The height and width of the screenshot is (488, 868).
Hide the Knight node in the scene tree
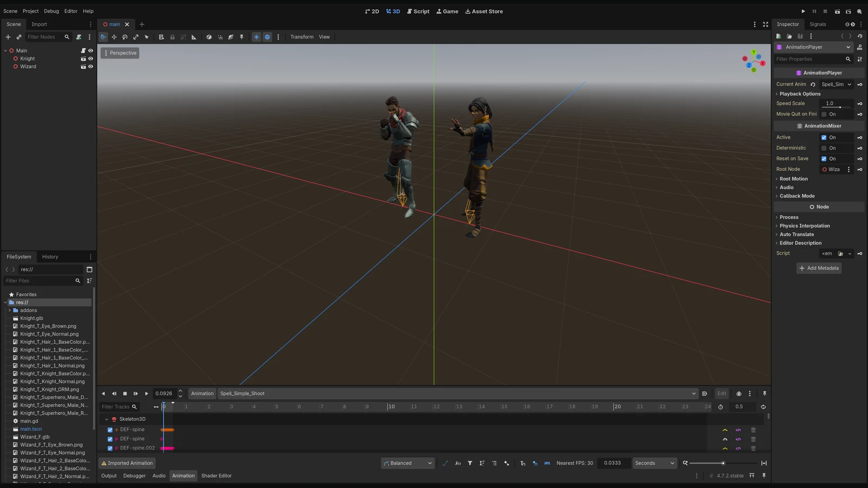click(91, 59)
